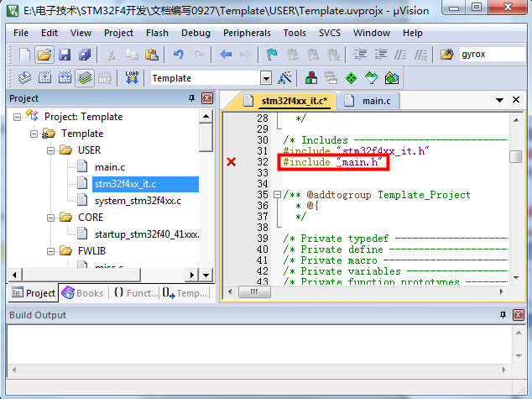
Task: Switch to the Templates panel tab
Action: click(x=185, y=292)
